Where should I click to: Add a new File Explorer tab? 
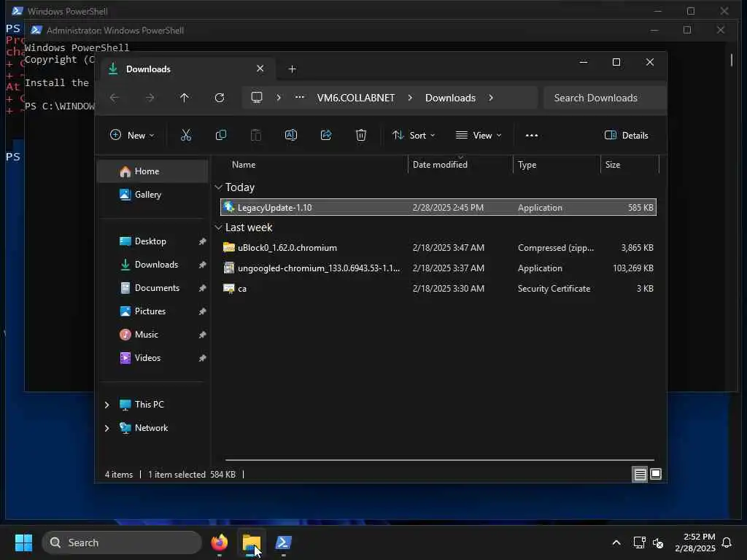click(292, 69)
